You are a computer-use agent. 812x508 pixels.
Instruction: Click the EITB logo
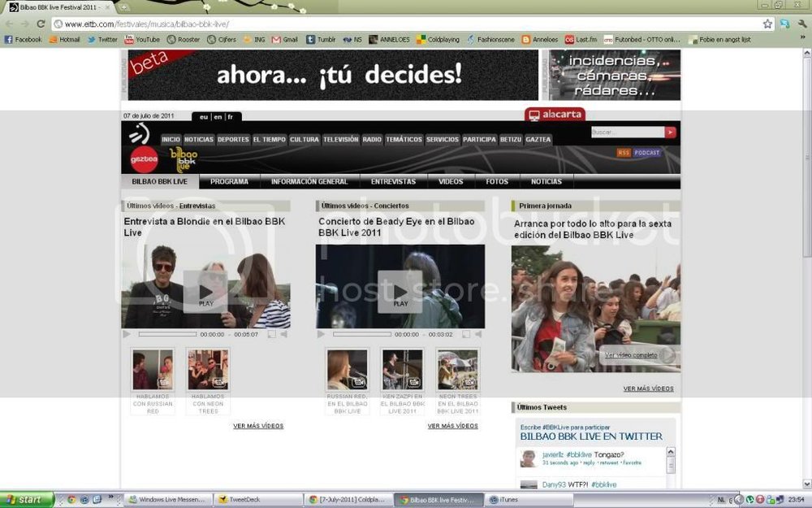(x=140, y=134)
